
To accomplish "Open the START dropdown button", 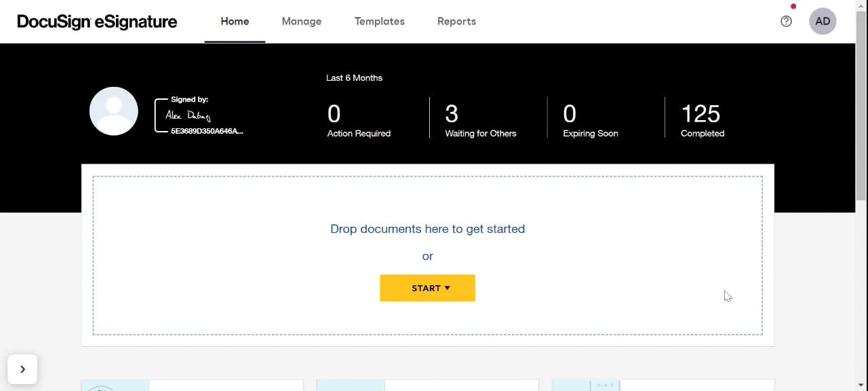I will [x=427, y=288].
